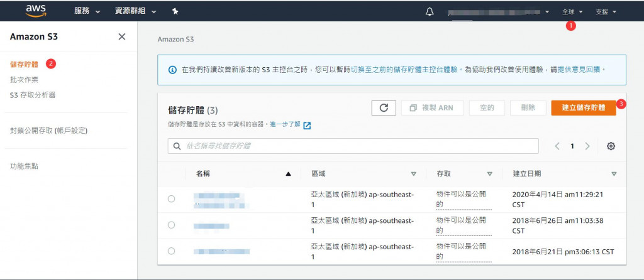Click date 2018年6月21日 pm3:06:13 CST

click(x=563, y=252)
